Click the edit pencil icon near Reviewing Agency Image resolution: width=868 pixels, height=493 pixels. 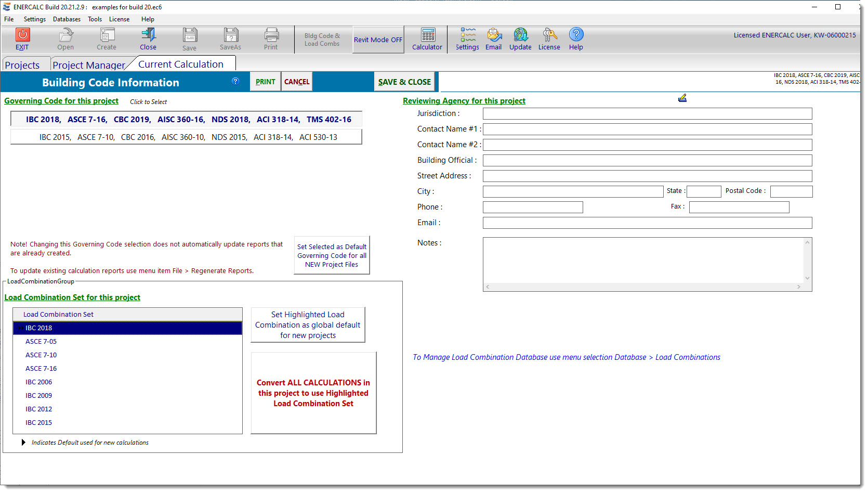coord(682,98)
